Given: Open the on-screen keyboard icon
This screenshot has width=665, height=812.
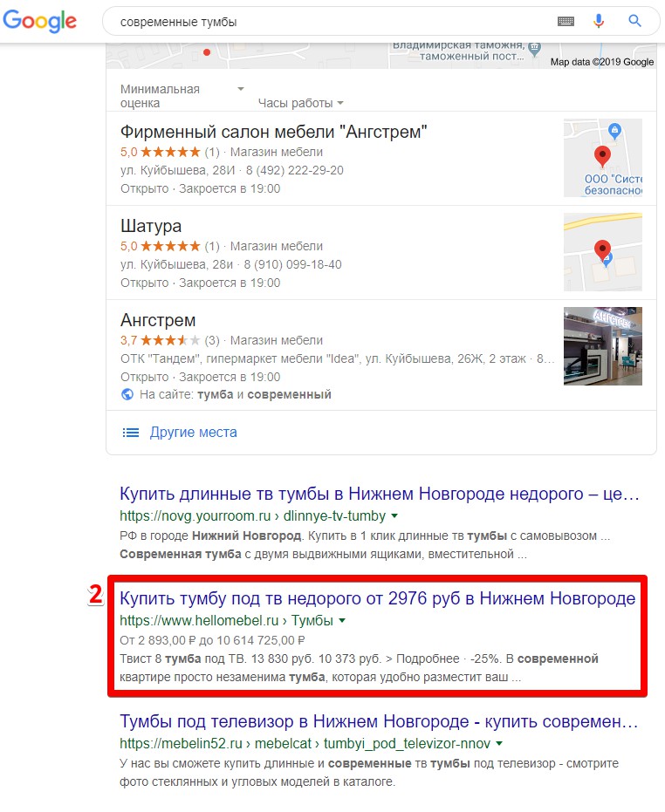Looking at the screenshot, I should coord(566,21).
